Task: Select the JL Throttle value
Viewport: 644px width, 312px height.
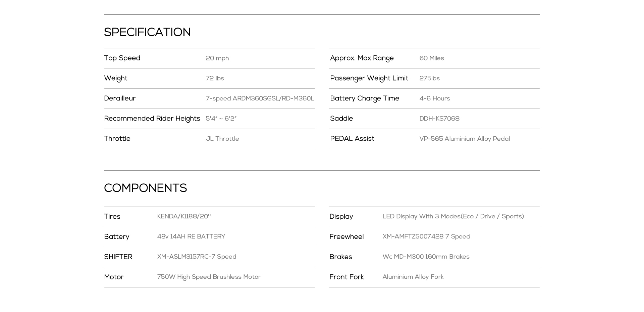Action: pos(222,139)
